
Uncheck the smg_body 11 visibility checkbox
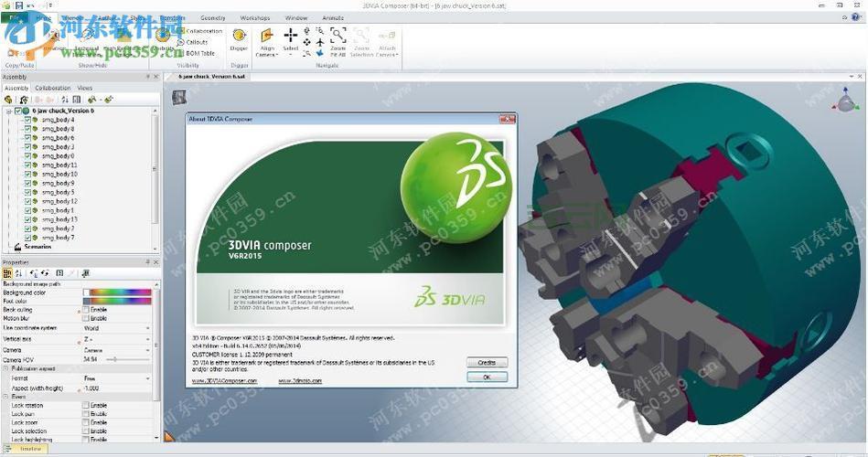click(27, 165)
